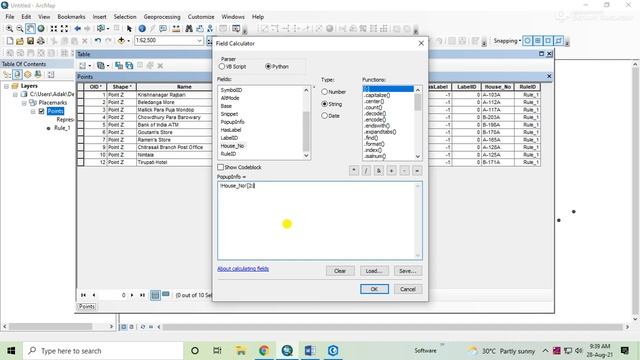Collapse the Layers tree node
Screen dimensions: 640x360
(7, 86)
